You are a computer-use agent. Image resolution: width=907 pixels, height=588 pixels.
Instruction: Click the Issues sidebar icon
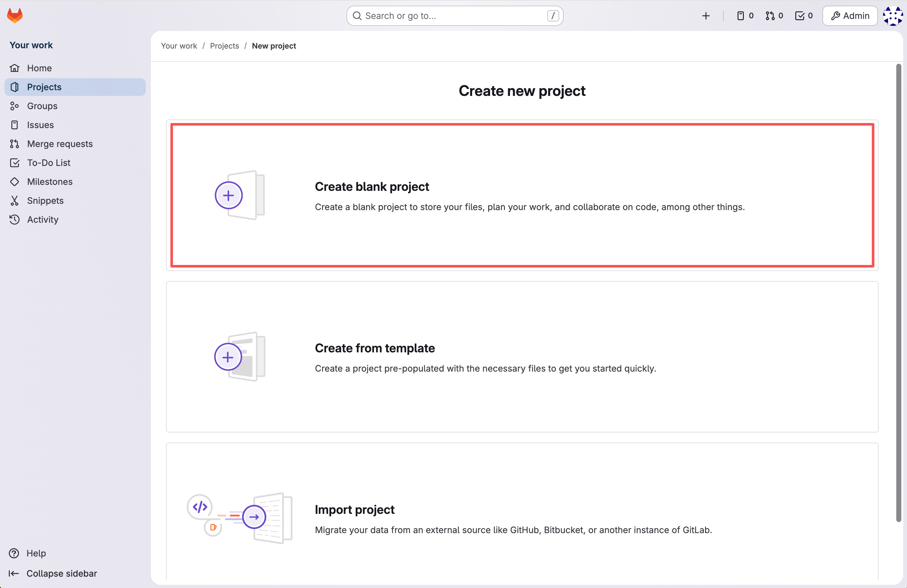15,125
